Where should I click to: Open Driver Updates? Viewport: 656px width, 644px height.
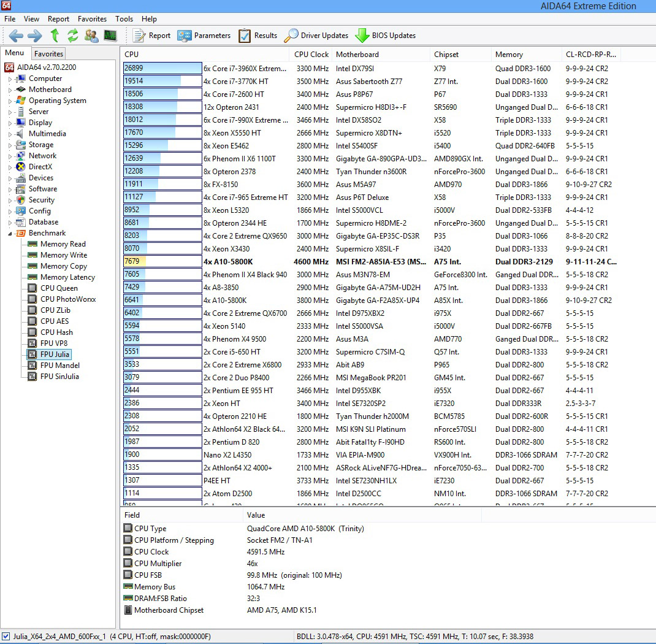(316, 36)
